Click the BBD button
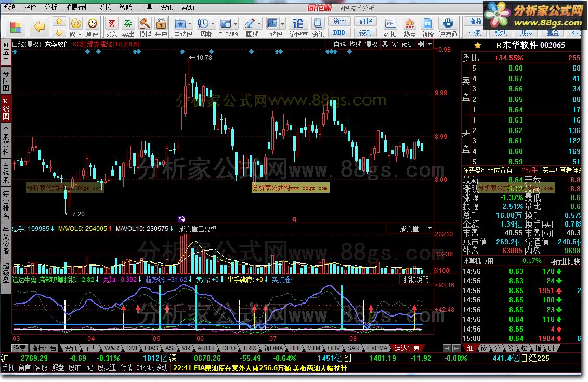The height and width of the screenshot is (382, 588). pos(339,33)
